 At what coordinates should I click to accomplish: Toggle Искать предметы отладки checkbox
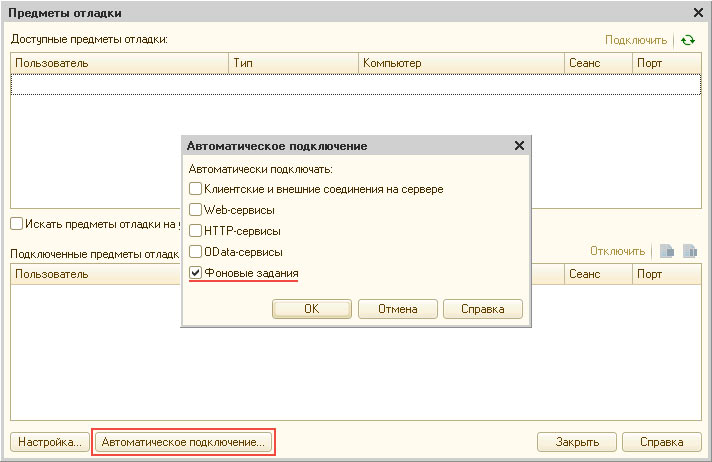16,224
